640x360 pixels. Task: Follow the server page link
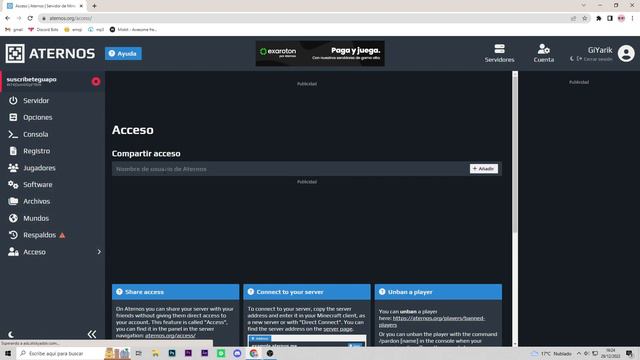point(338,329)
